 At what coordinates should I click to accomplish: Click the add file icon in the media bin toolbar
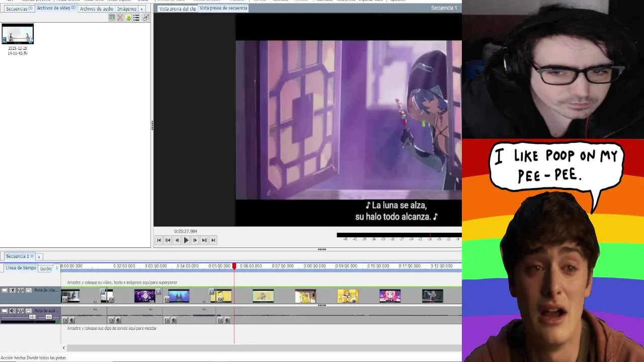(128, 18)
